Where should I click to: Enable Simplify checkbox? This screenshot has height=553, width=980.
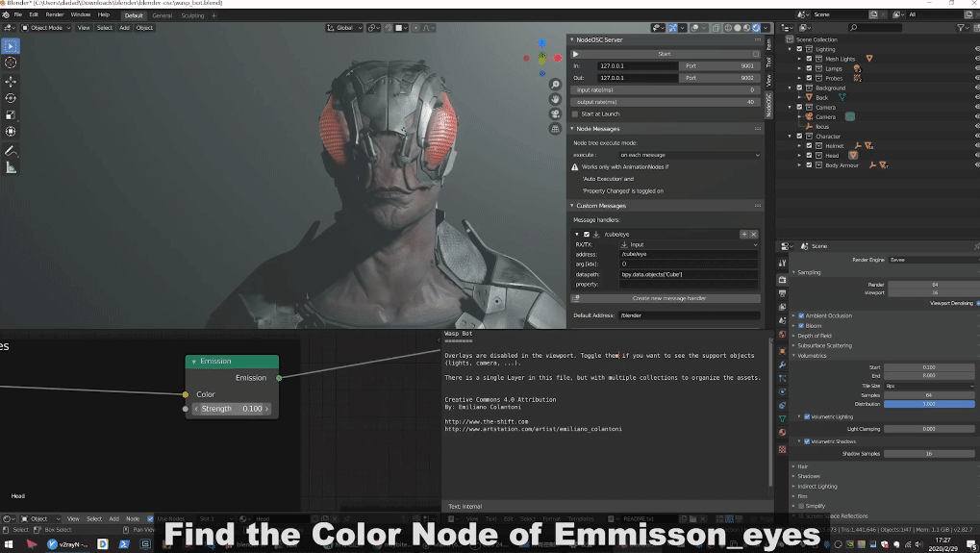801,506
